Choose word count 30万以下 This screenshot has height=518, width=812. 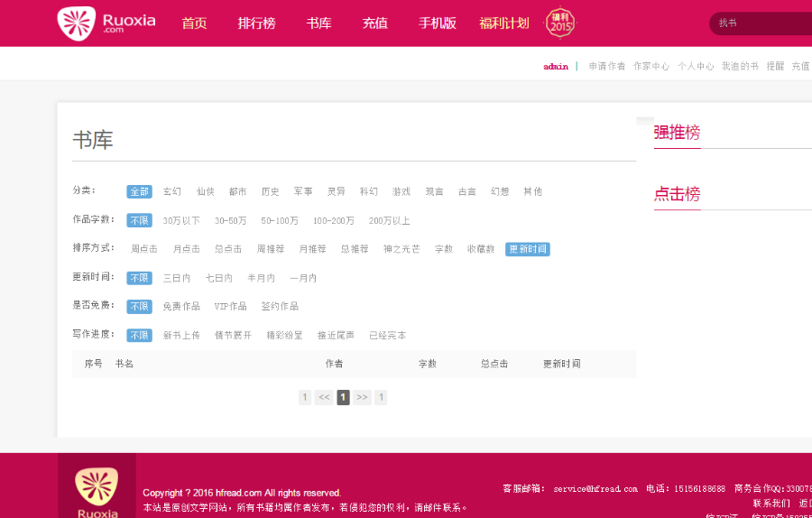[181, 221]
